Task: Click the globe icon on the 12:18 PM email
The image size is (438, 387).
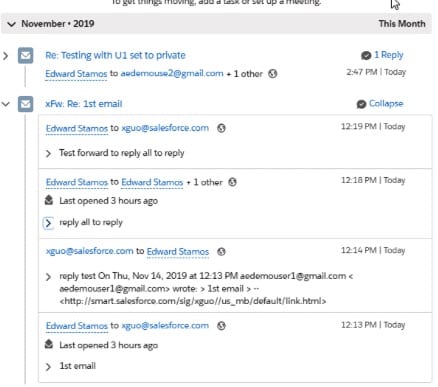Action: (232, 182)
